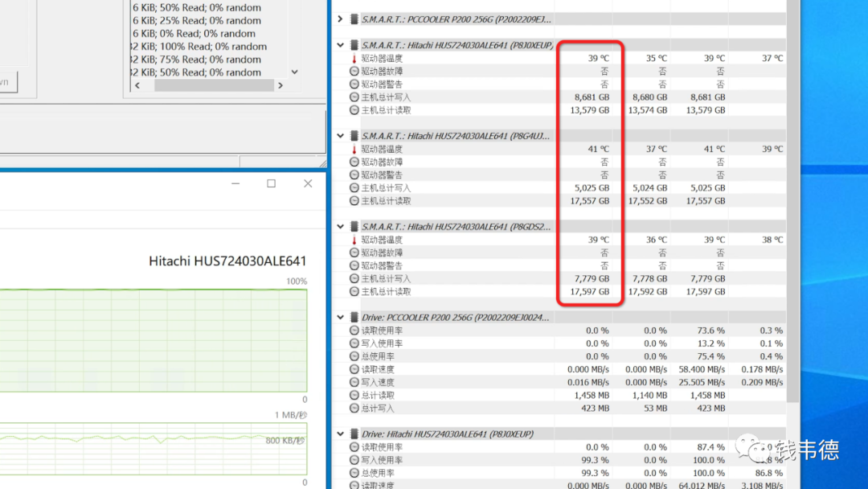This screenshot has height=489, width=868.
Task: Click drive icon beside Drive: PCCOOLER P200 header
Action: (354, 318)
